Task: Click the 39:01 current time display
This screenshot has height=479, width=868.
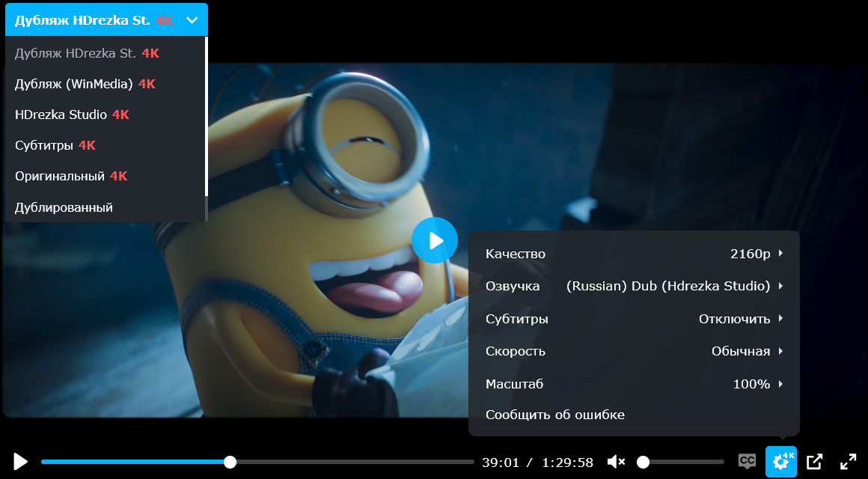Action: click(501, 462)
